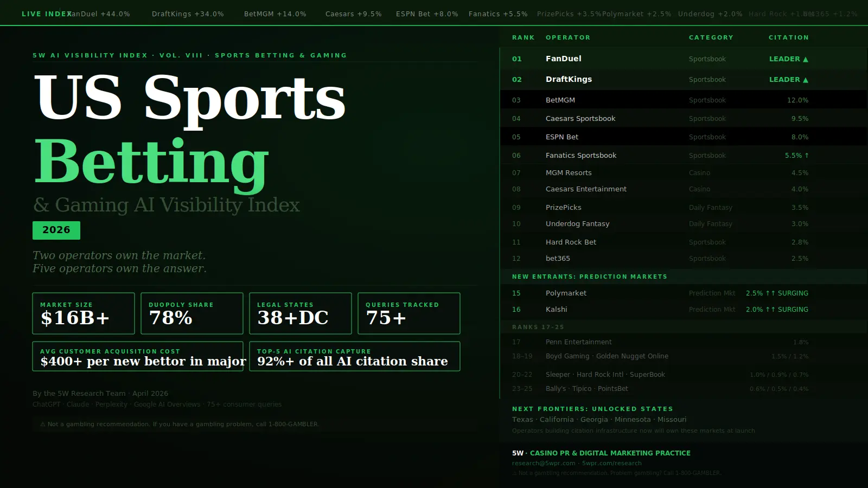
Task: Click Caesars +9.5% ticker item
Action: (x=354, y=14)
